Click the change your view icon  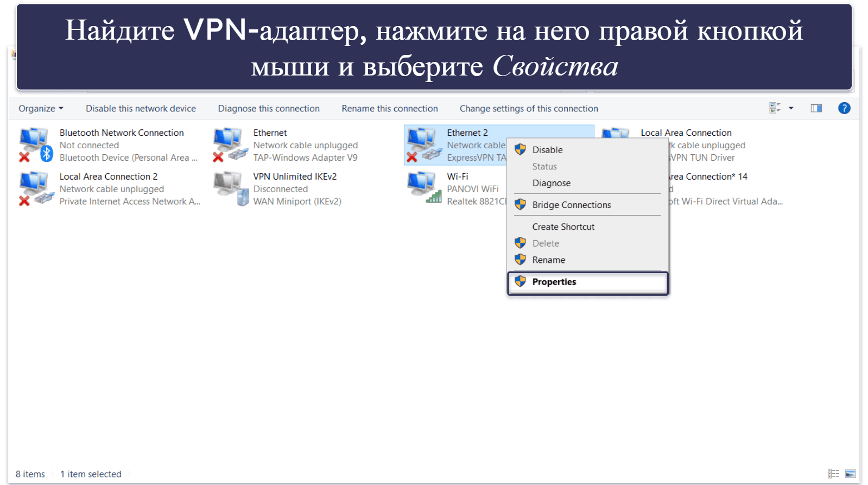(x=775, y=108)
